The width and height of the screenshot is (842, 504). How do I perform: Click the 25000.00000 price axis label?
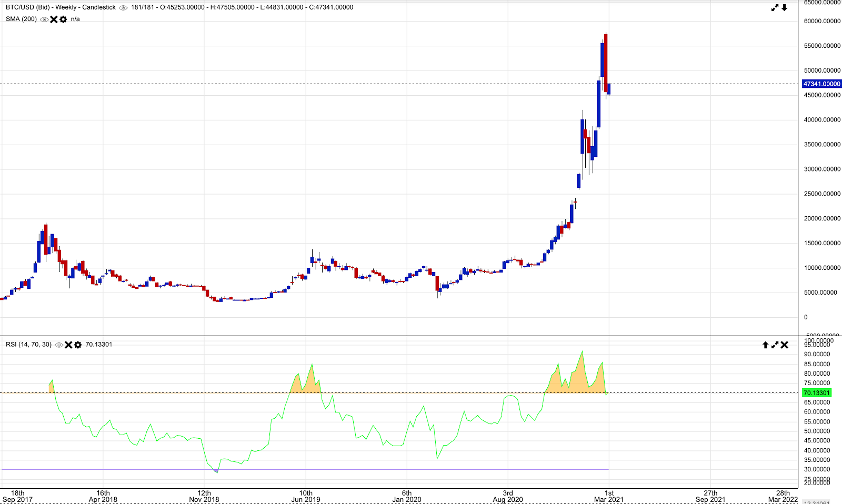tap(822, 194)
